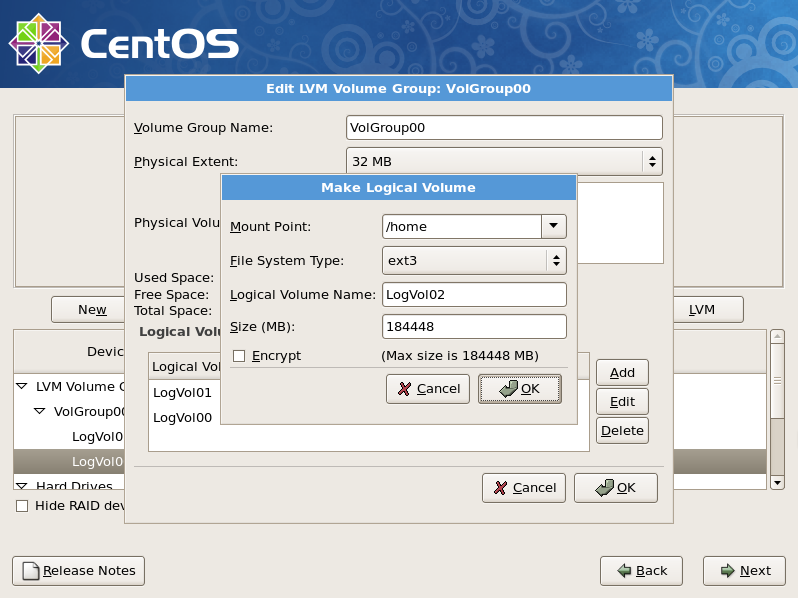Image resolution: width=798 pixels, height=598 pixels.
Task: Add a logical volume with Add button
Action: (622, 373)
